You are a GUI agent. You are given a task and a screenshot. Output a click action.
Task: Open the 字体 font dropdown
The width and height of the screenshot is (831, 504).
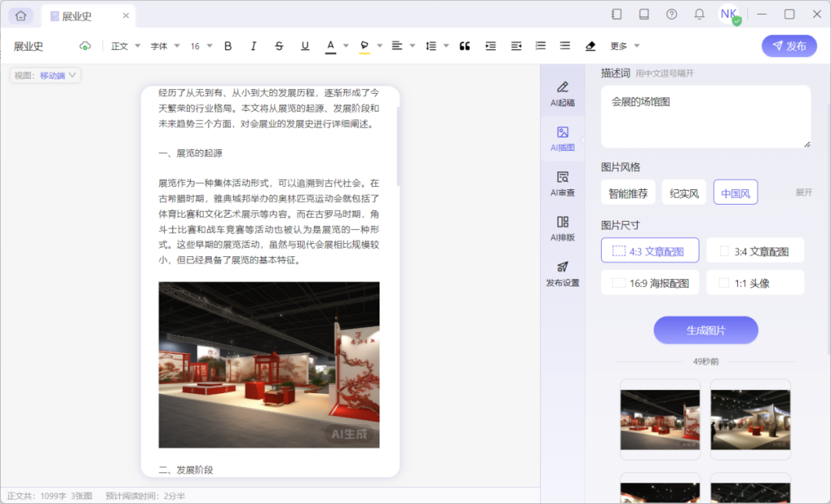pyautogui.click(x=165, y=46)
